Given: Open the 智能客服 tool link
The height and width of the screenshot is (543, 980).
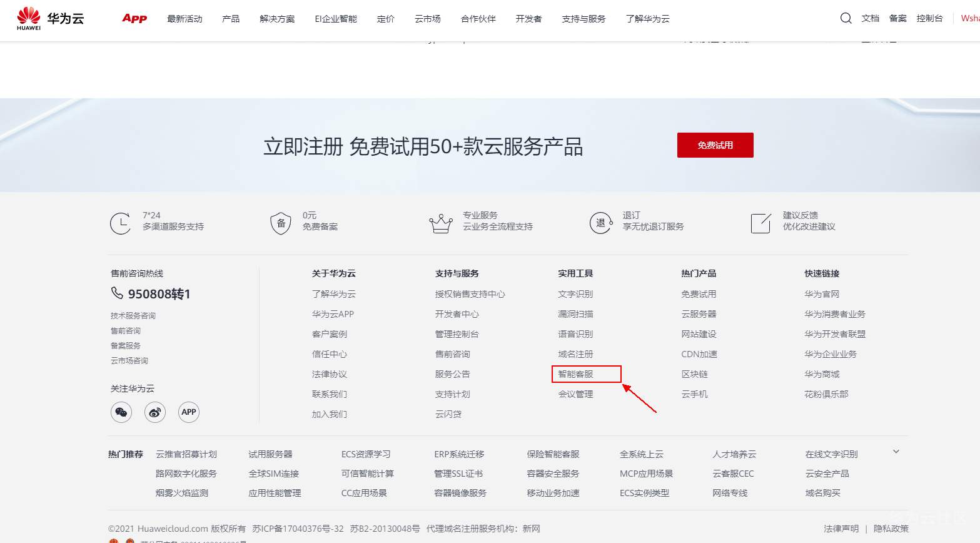Looking at the screenshot, I should 576,374.
